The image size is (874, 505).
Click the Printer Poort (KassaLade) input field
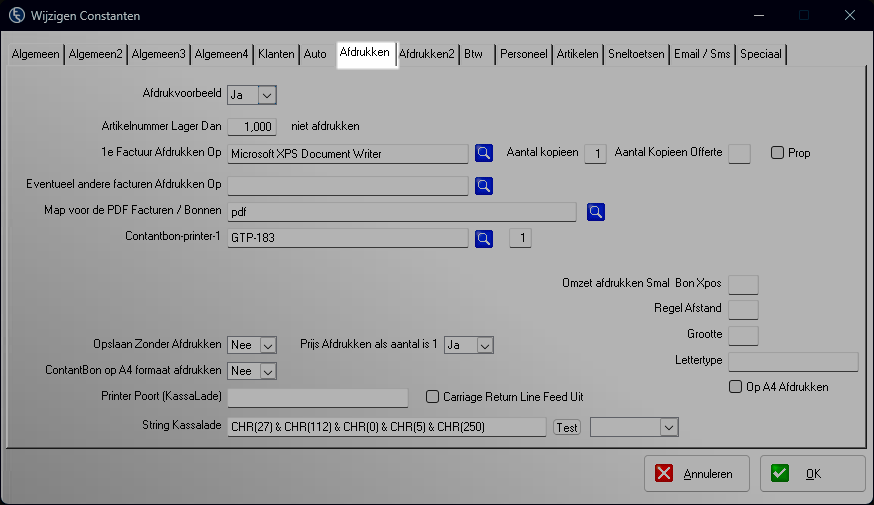tap(318, 398)
